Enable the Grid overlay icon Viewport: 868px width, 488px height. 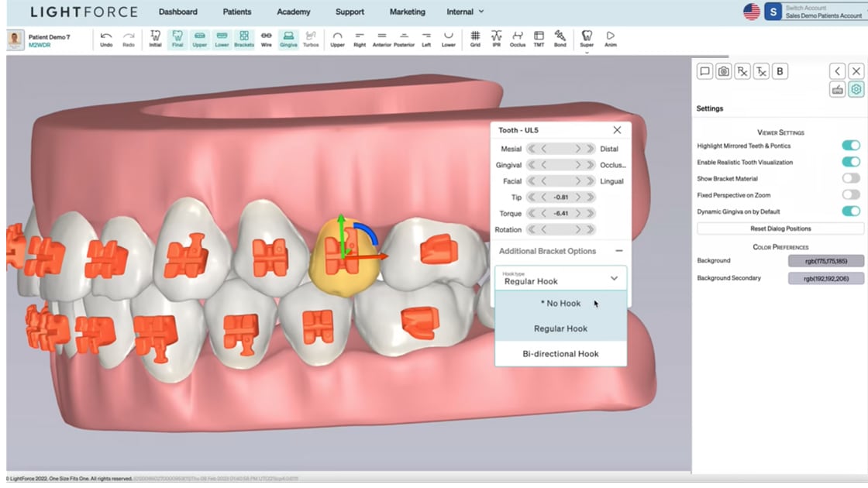[475, 39]
